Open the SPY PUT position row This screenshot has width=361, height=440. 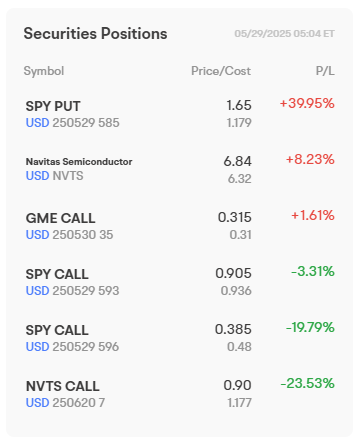180,114
